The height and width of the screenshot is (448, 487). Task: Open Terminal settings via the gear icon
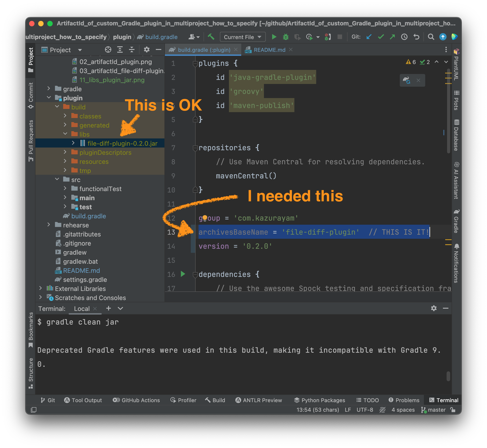pos(434,308)
